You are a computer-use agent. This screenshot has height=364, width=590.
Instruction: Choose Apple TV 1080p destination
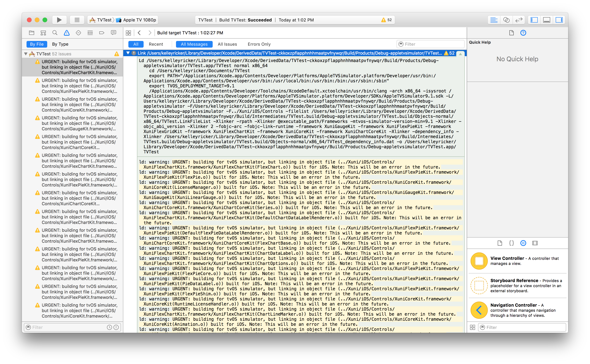click(x=136, y=20)
